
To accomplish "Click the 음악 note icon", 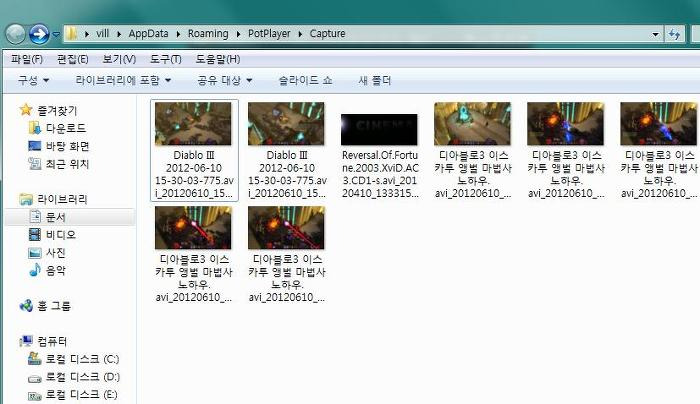I will [35, 270].
